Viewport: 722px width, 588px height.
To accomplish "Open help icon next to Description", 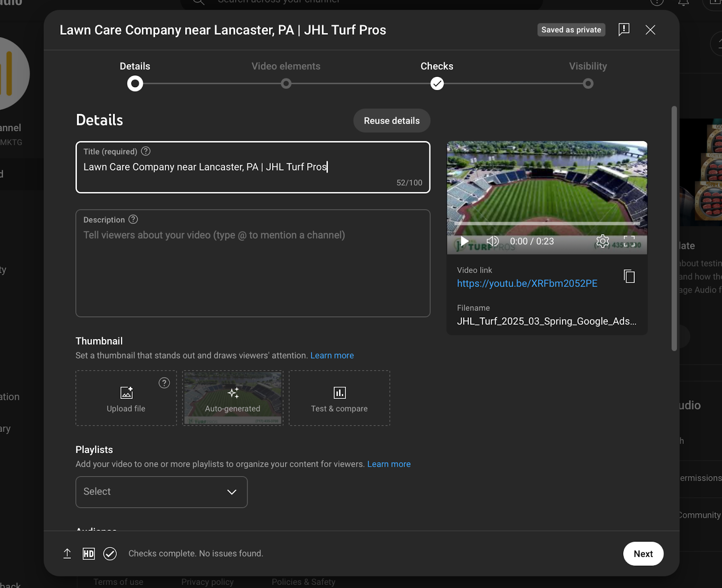I will 133,219.
